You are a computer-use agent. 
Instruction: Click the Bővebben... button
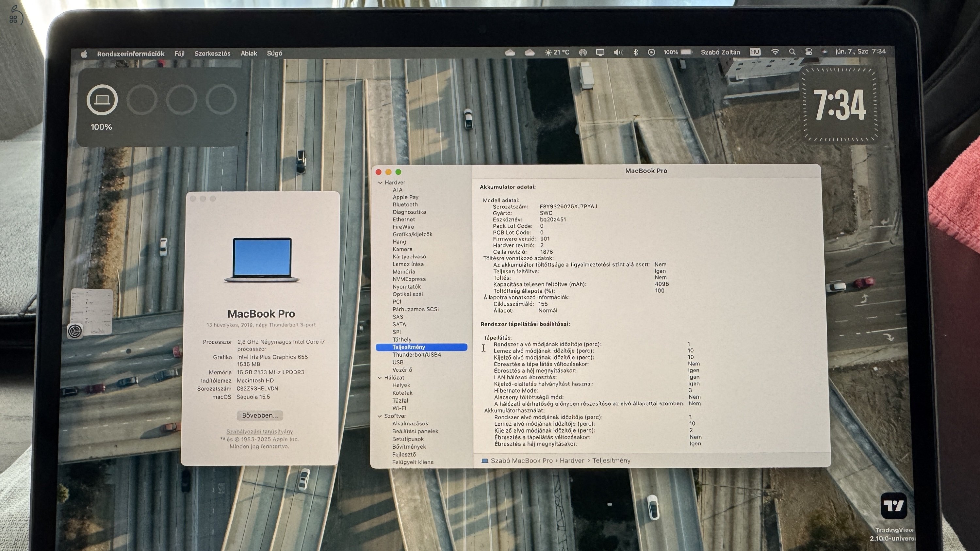[260, 415]
